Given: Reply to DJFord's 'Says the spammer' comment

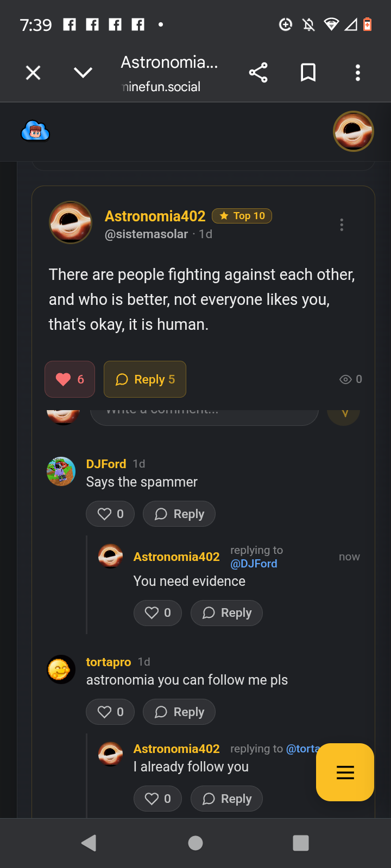Looking at the screenshot, I should (x=179, y=514).
